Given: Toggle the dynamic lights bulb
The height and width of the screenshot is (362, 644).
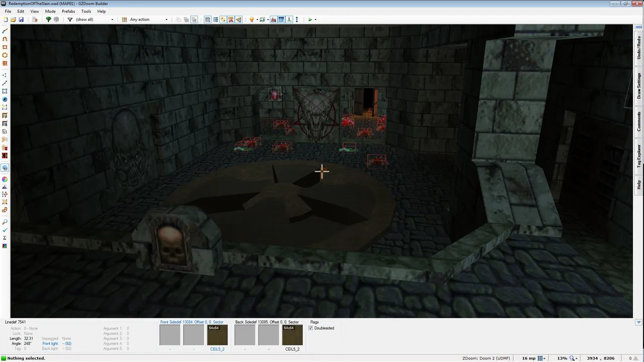Looking at the screenshot, I should [252, 20].
